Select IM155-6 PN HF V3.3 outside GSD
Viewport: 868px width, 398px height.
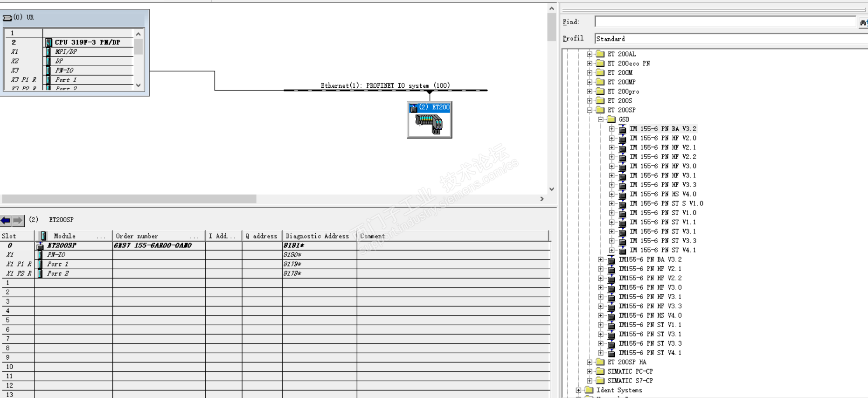(x=650, y=306)
